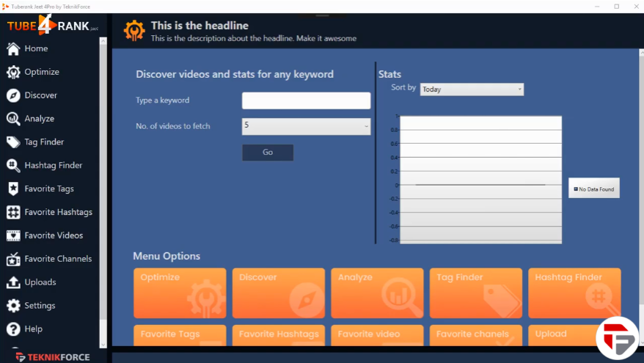Screen dimensions: 644x363
Task: Go to Uploads in the sidebar
Action: [40, 282]
